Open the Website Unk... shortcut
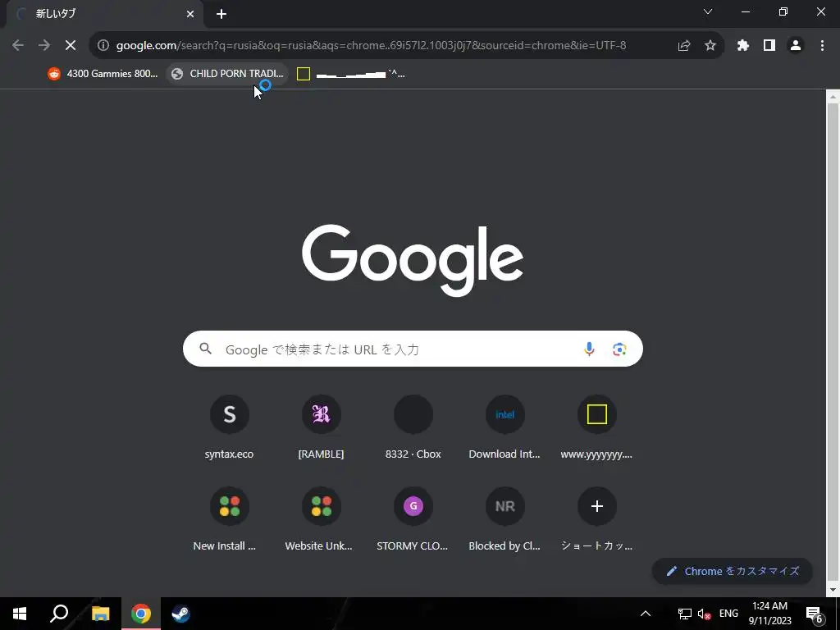This screenshot has width=840, height=630. [x=321, y=519]
